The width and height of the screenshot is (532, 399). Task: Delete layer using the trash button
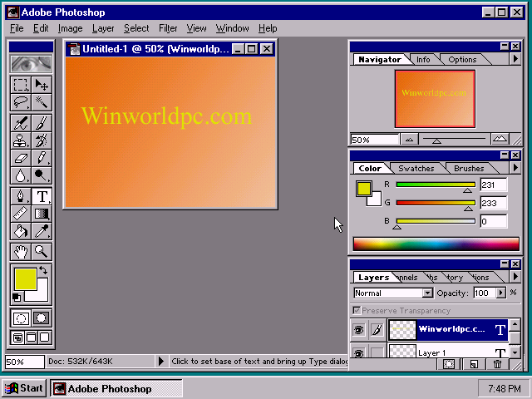click(497, 364)
